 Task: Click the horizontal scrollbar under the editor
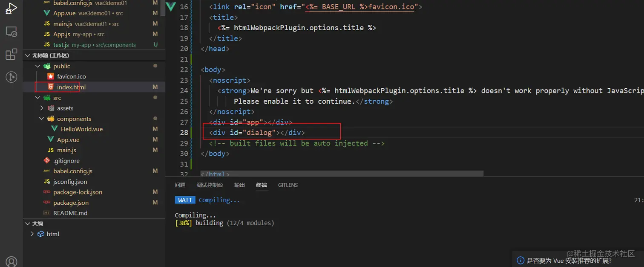pyautogui.click(x=342, y=174)
